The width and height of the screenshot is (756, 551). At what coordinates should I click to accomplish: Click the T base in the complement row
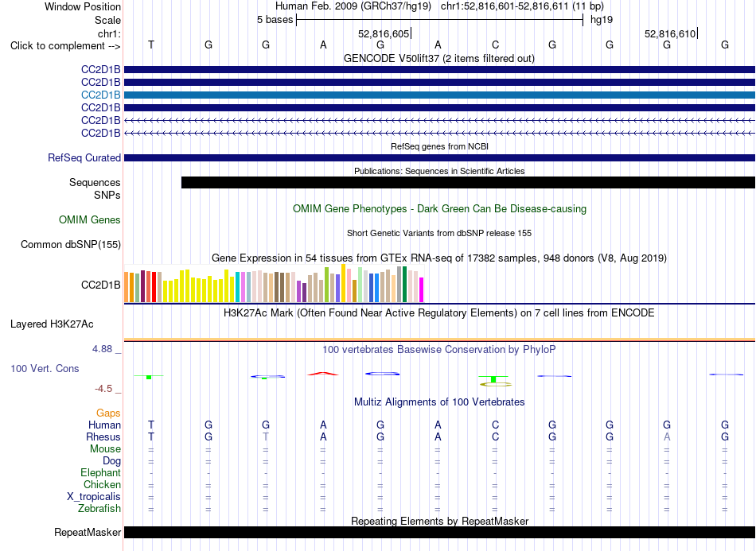(x=151, y=45)
